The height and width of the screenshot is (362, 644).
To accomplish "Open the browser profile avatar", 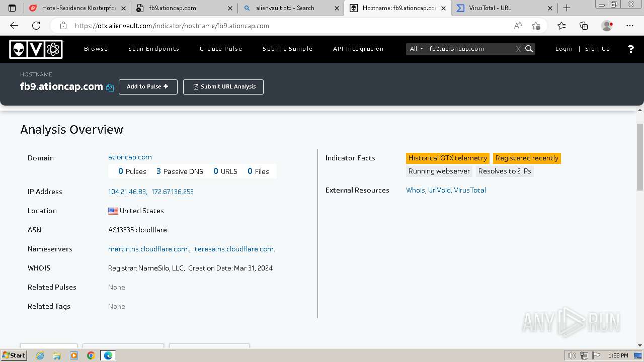I will [x=607, y=26].
